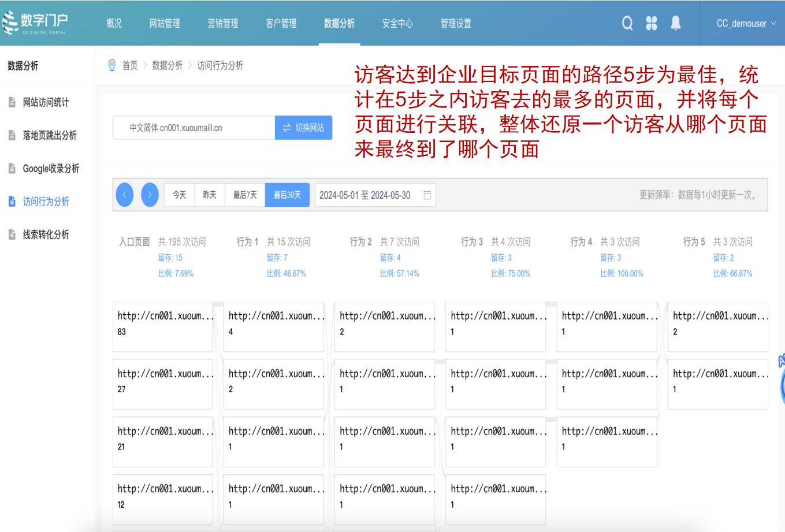
Task: Click the document icon beside Google收录分析
Action: click(x=12, y=168)
